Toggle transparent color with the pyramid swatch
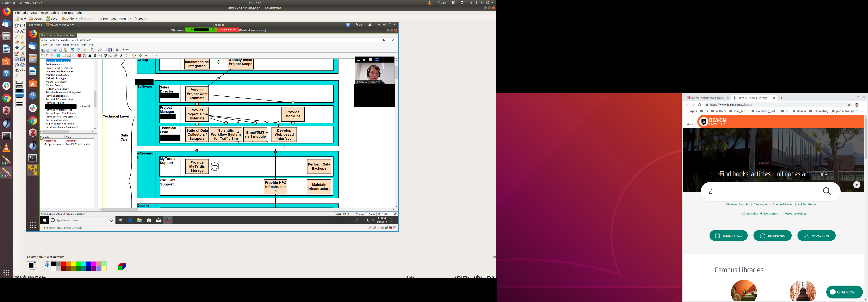Viewport: 868px width, 302px height. (47, 264)
